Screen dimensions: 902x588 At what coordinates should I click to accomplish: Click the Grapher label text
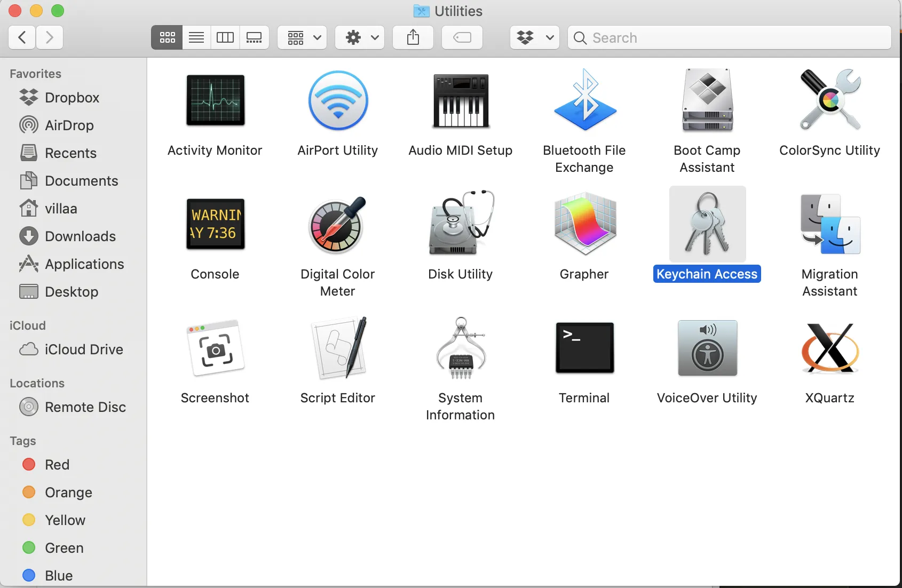(584, 274)
